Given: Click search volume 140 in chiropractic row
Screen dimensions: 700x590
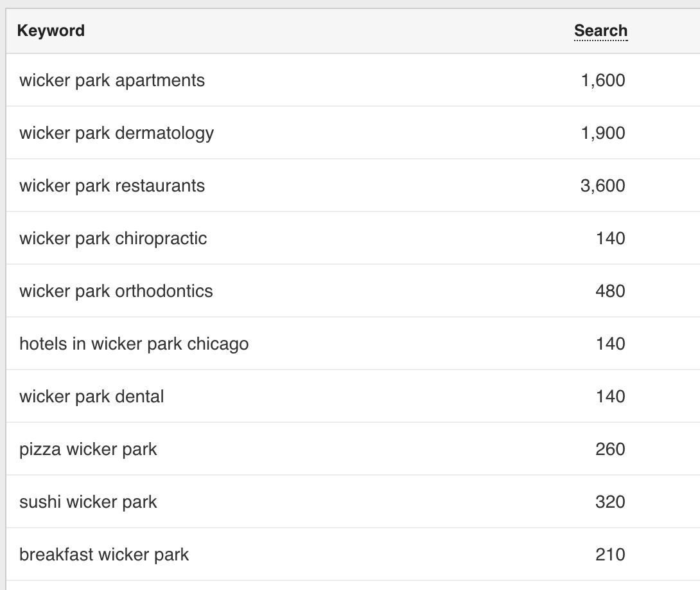Looking at the screenshot, I should tap(611, 238).
